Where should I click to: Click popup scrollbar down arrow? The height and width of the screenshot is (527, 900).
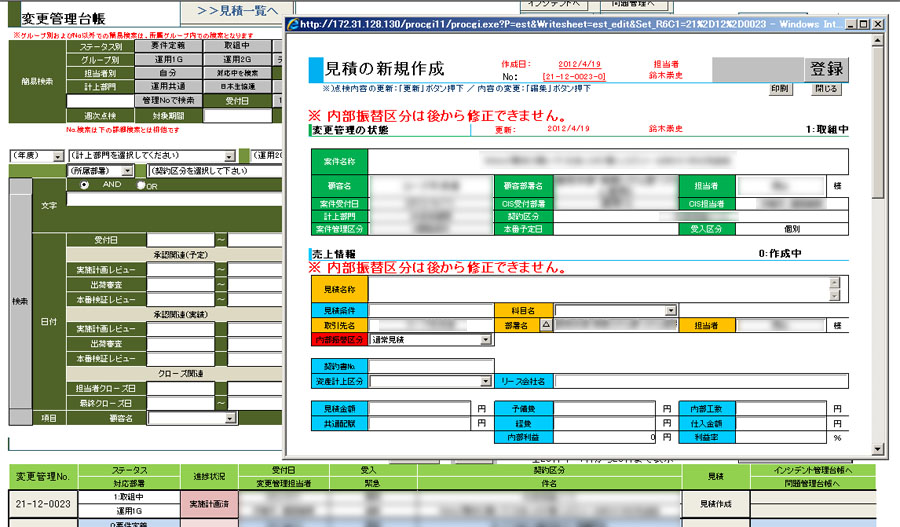(877, 449)
